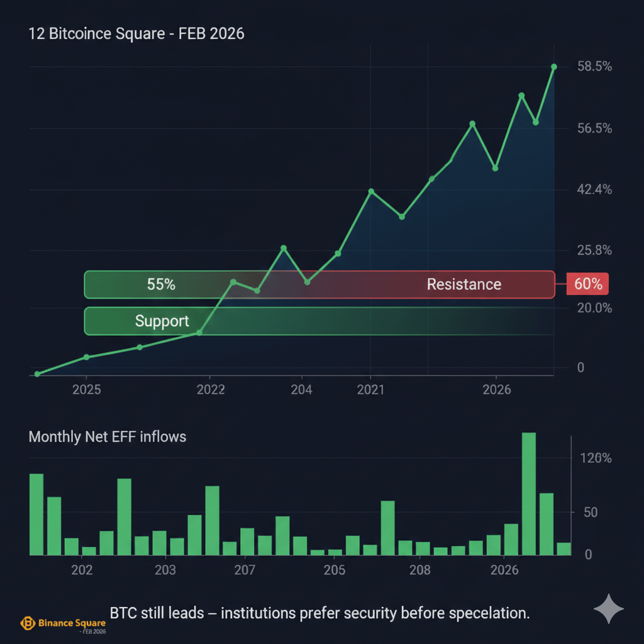Screen dimensions: 644x644
Task: Click the Monthly Net EFF inflows heading
Action: coord(108,436)
